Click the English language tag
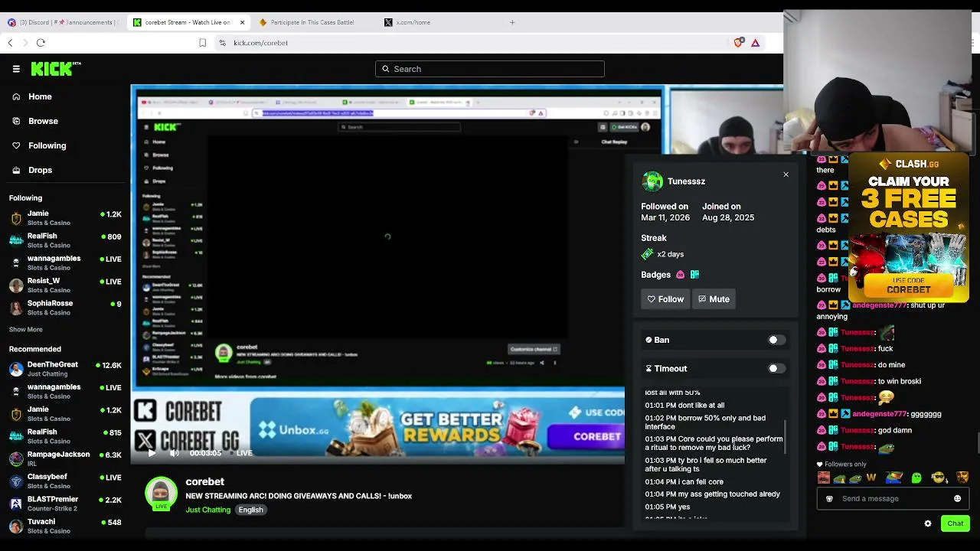980x551 pixels. click(250, 510)
